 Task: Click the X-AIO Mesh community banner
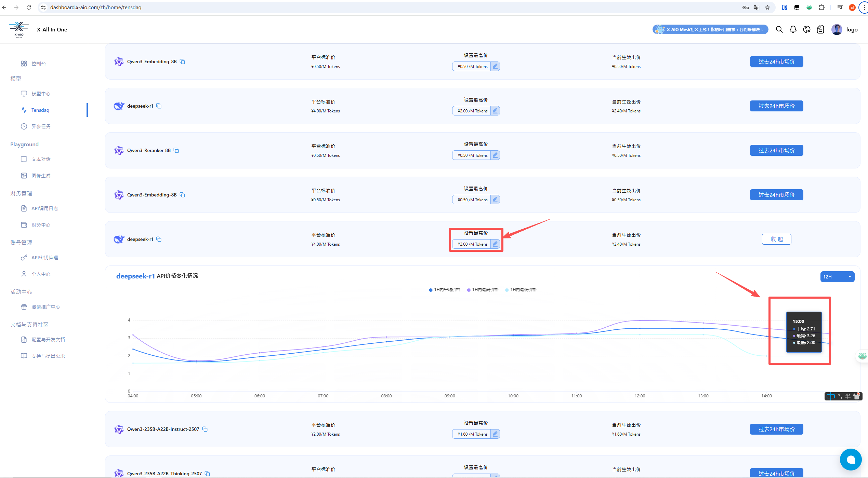710,29
